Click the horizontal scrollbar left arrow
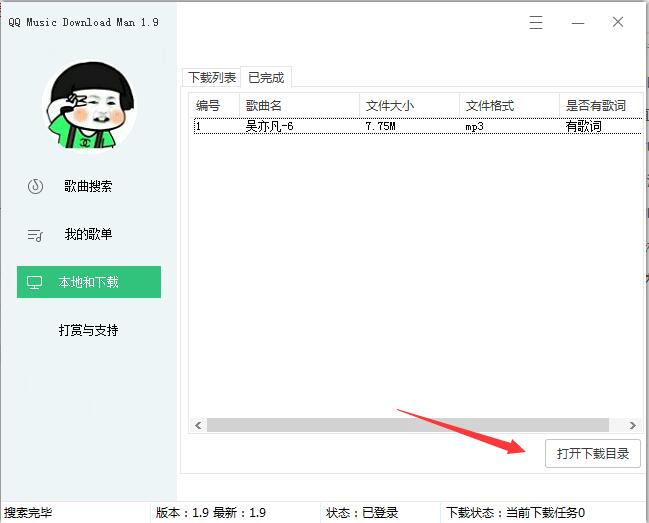649x523 pixels. 198,425
